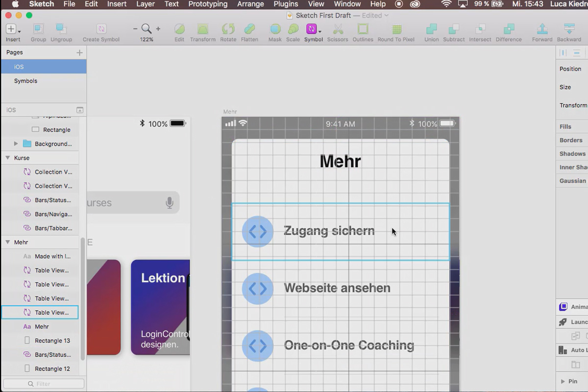
Task: Open document title dropdown arrow next to Edited
Action: 387,16
